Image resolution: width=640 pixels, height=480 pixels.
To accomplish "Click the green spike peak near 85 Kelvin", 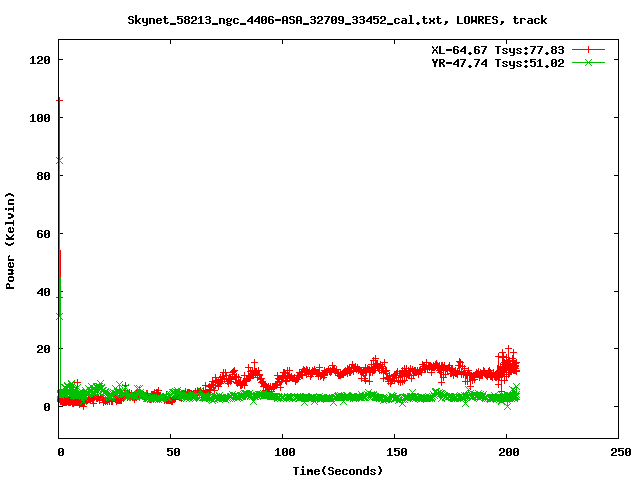I will point(60,161).
